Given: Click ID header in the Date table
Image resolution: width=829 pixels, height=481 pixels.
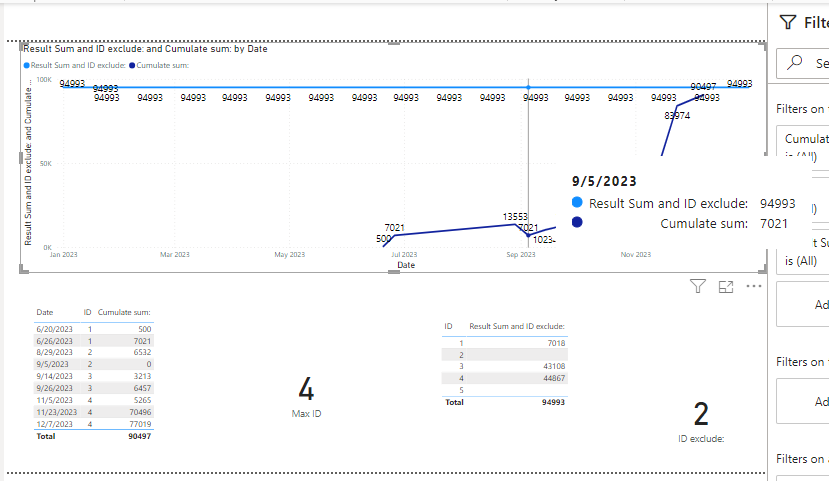Looking at the screenshot, I should coord(87,312).
